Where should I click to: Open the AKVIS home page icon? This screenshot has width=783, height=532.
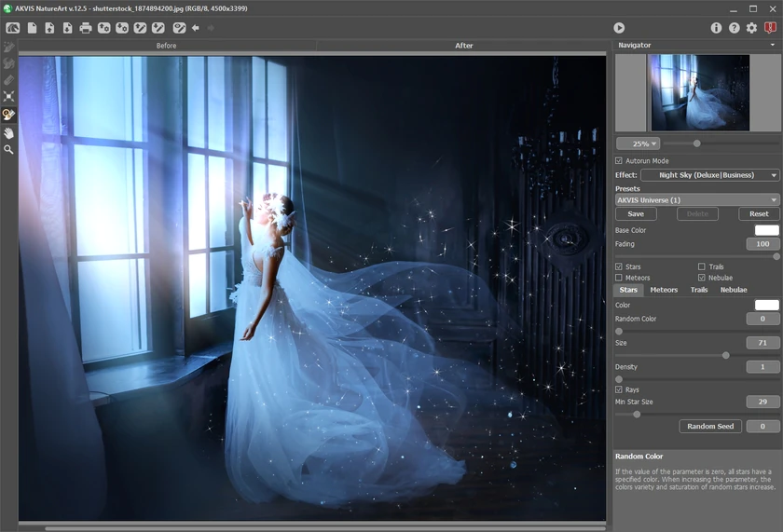12,28
